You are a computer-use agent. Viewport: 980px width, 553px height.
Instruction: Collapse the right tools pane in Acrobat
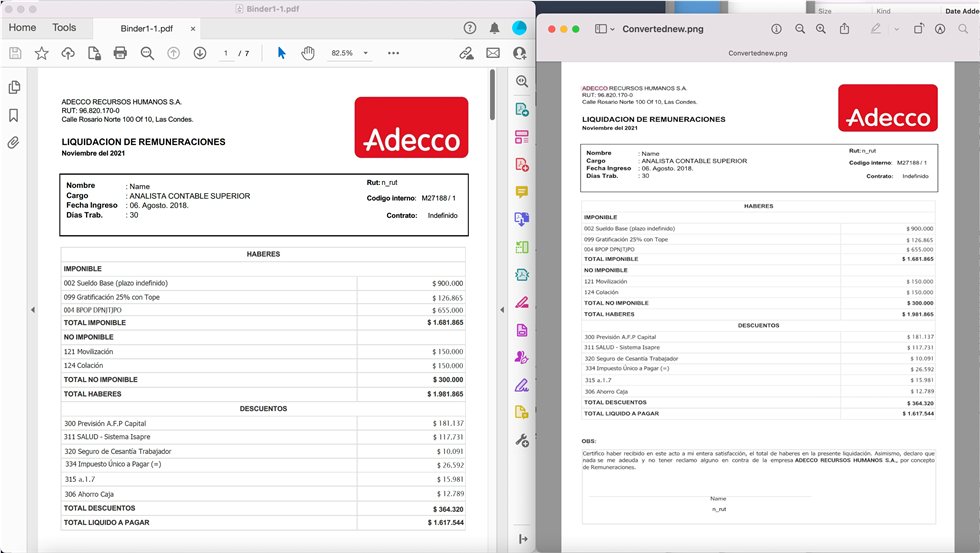[522, 539]
